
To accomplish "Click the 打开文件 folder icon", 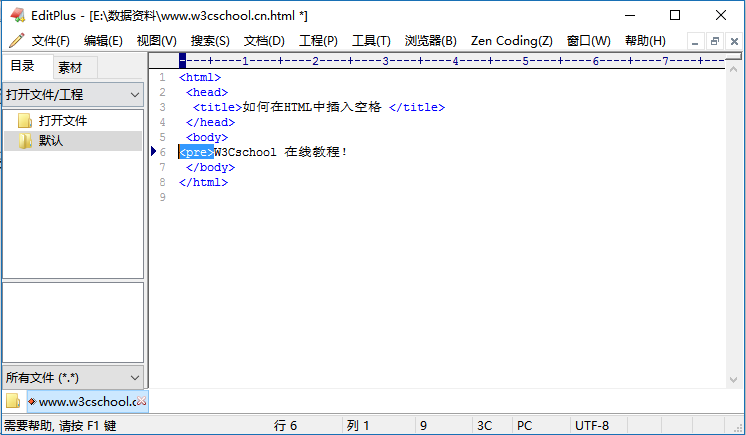I will (x=25, y=121).
